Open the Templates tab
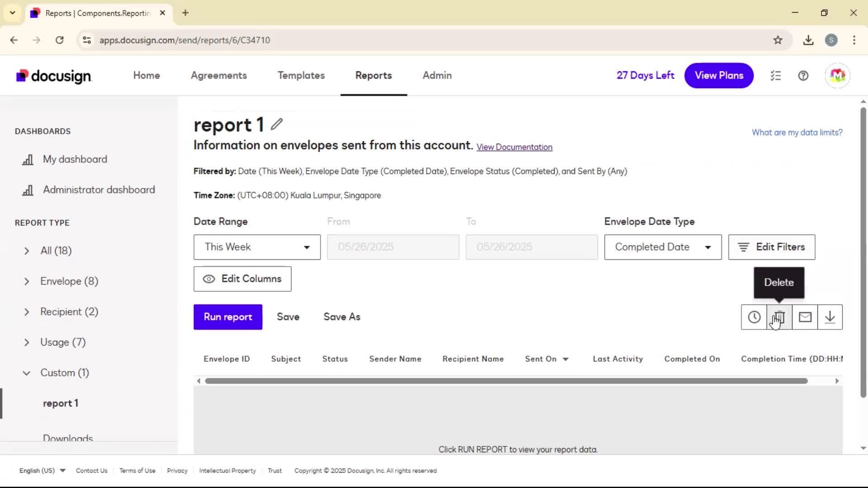Viewport: 868px width, 488px height. pyautogui.click(x=301, y=75)
